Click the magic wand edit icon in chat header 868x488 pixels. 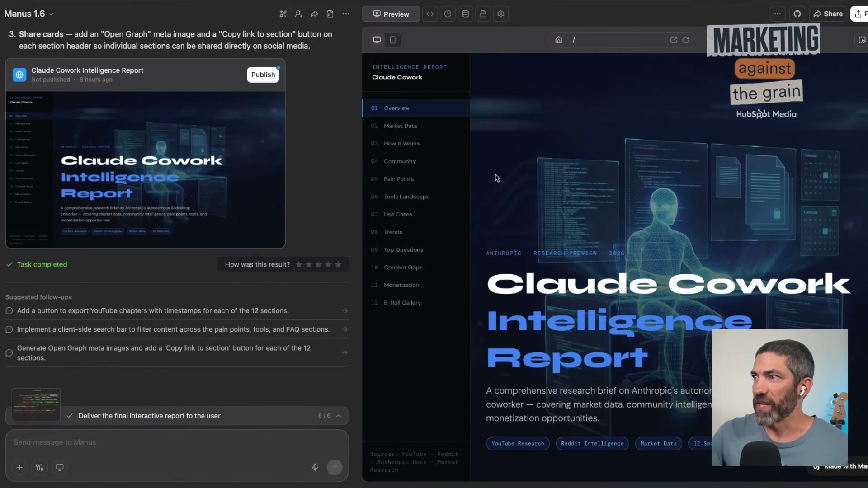click(x=283, y=14)
